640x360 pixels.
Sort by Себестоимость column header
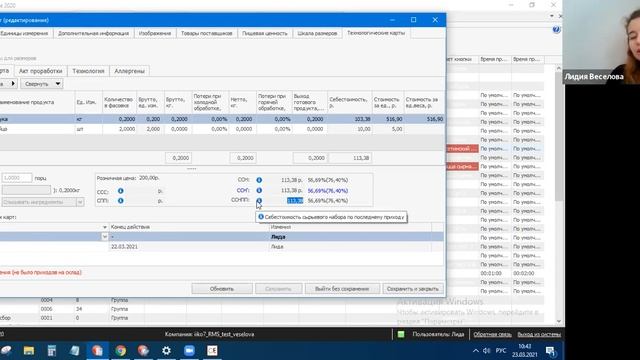pos(349,102)
